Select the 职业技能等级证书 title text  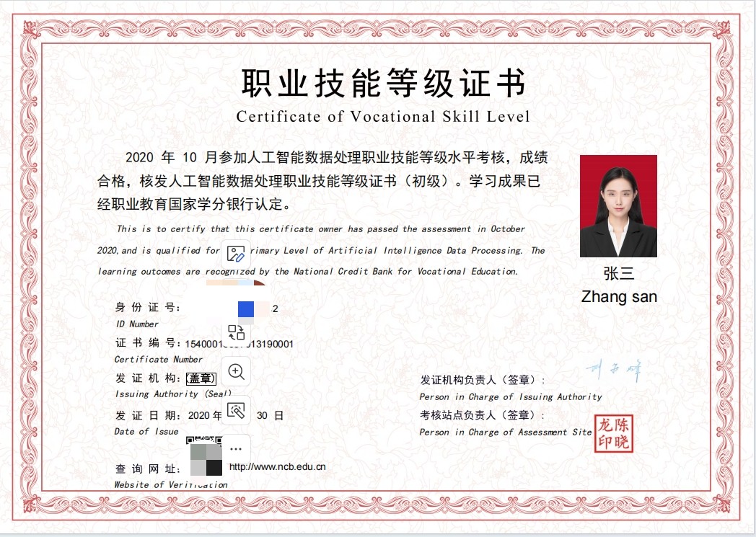(x=383, y=84)
